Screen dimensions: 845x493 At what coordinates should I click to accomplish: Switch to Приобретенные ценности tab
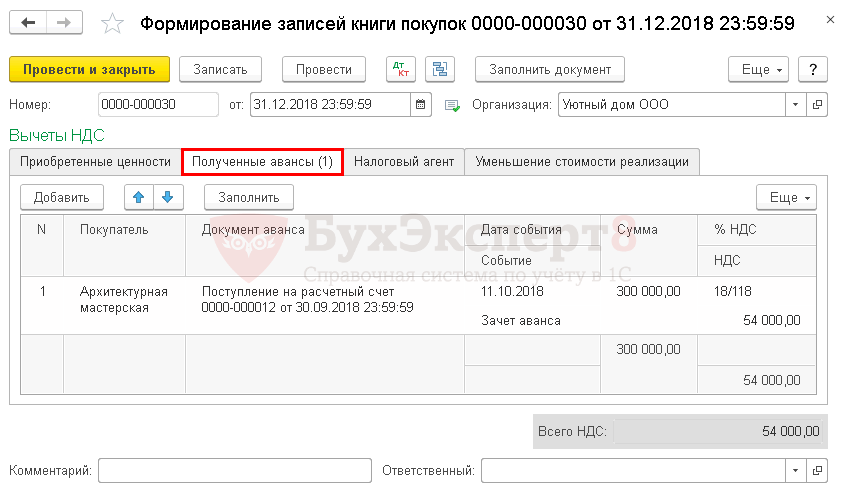tap(96, 162)
